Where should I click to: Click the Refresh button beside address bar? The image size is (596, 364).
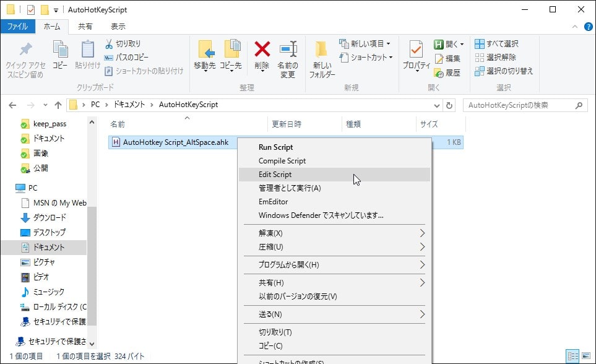pos(449,105)
